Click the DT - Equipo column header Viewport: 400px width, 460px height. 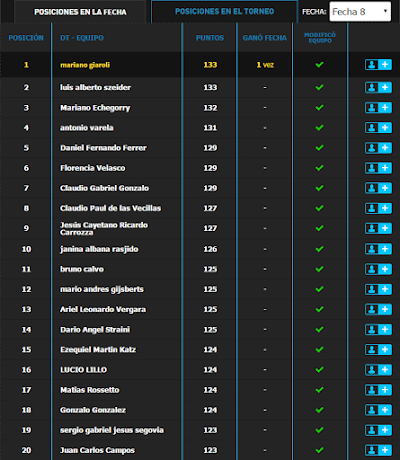pyautogui.click(x=82, y=38)
